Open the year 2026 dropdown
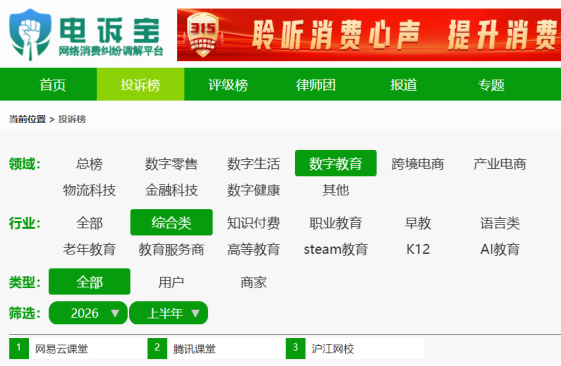The width and height of the screenshot is (561, 366). [88, 313]
